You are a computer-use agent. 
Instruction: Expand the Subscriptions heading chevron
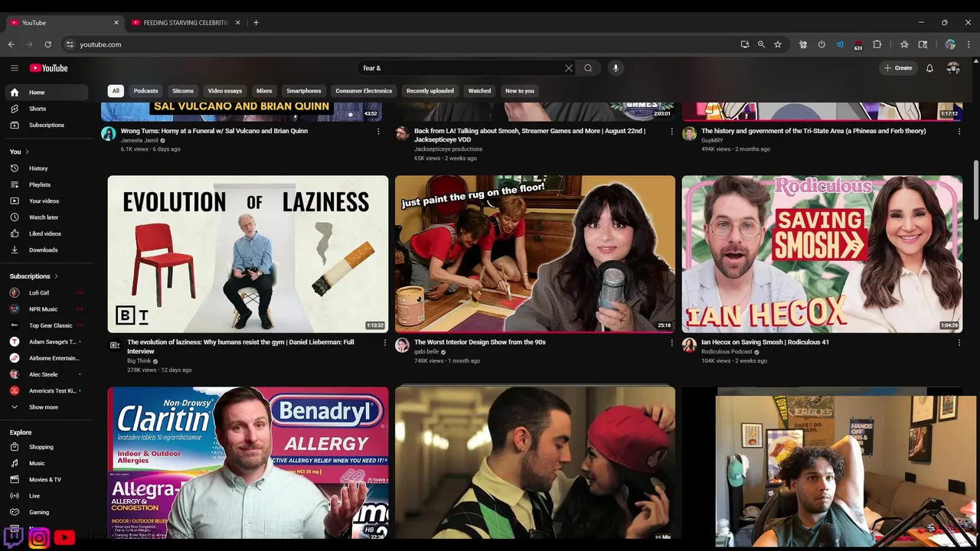tap(56, 276)
